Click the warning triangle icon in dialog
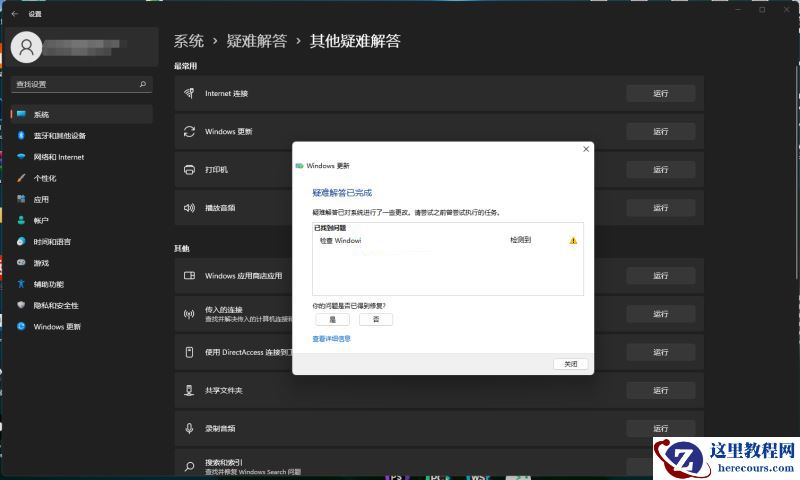 pyautogui.click(x=573, y=240)
